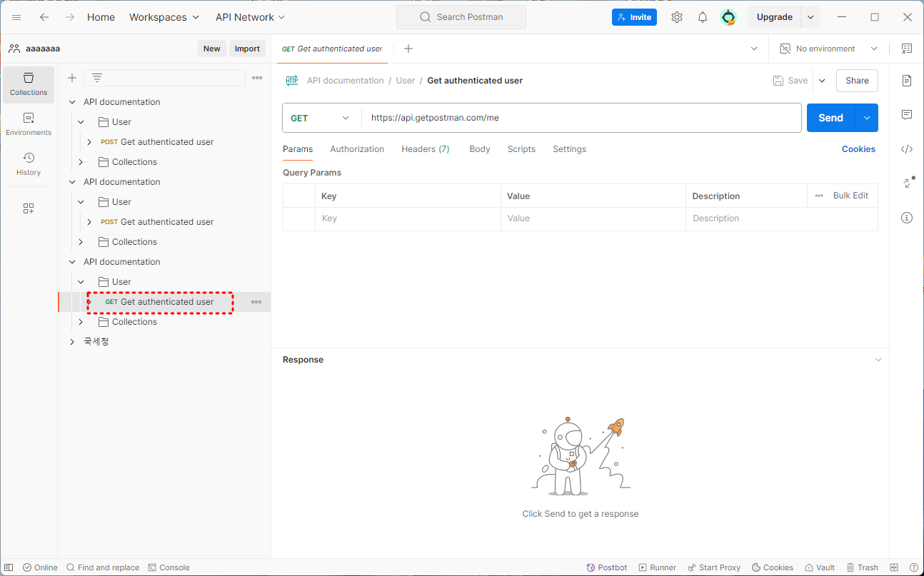Open new tab with plus icon
924x576 pixels.
point(408,49)
